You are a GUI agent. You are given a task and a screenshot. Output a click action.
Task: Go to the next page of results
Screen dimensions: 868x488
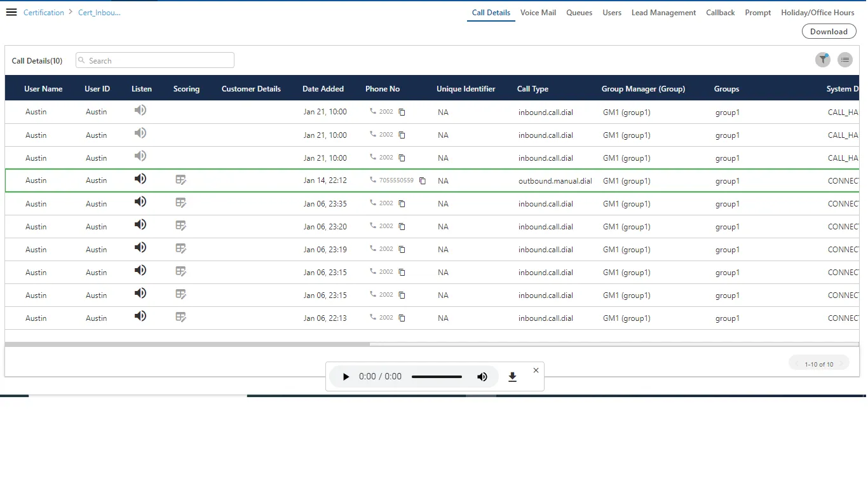pyautogui.click(x=841, y=364)
